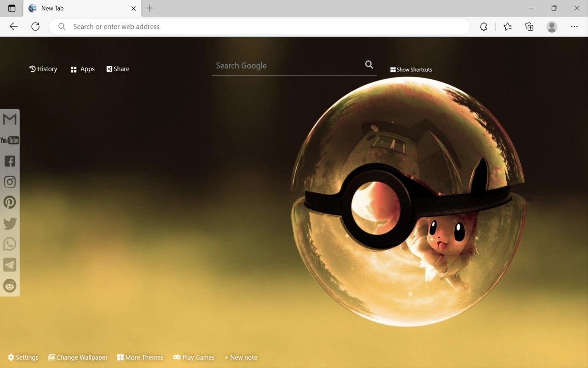The height and width of the screenshot is (368, 588).
Task: Open a new browser tab
Action: (x=150, y=8)
